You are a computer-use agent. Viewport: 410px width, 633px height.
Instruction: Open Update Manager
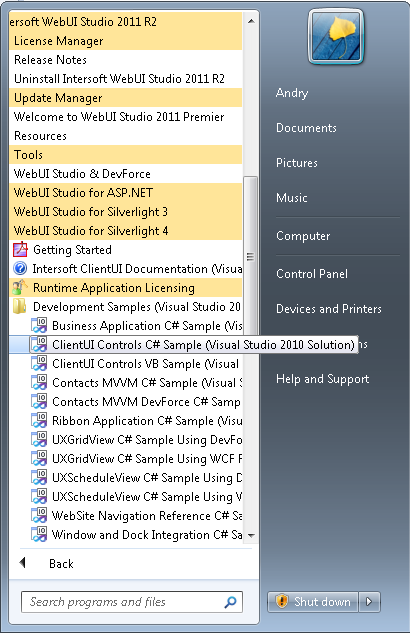(126, 98)
